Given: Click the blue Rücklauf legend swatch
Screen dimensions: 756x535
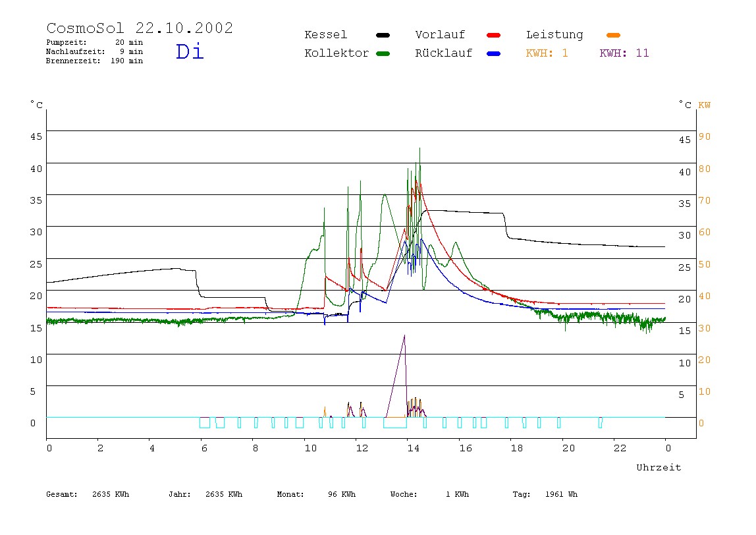Looking at the screenshot, I should tap(494, 53).
